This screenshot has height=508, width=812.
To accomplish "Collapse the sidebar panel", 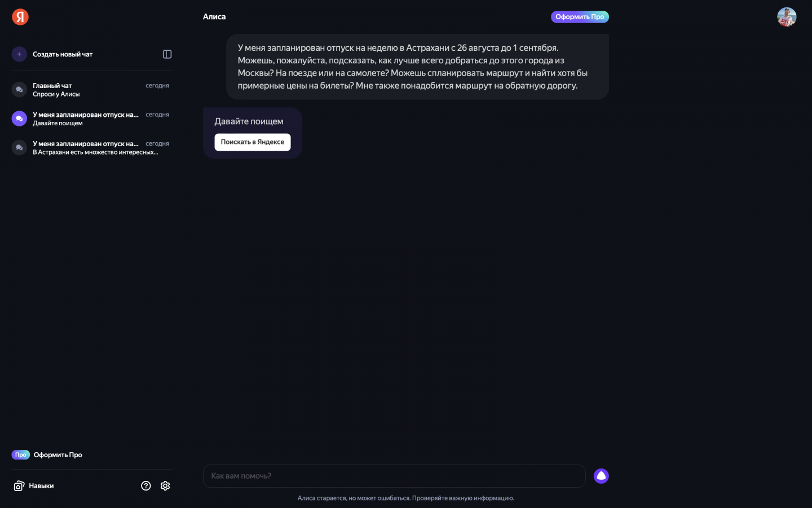I will point(167,54).
